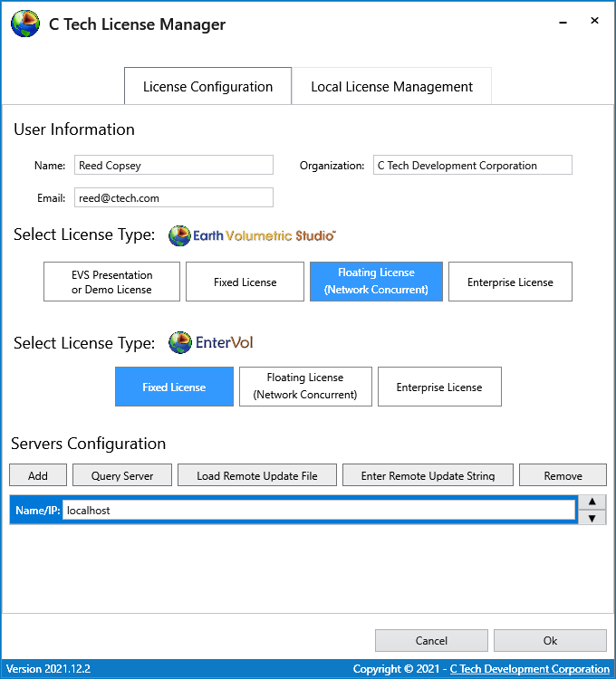
Task: Click Enter Remote Update String button
Action: (428, 475)
